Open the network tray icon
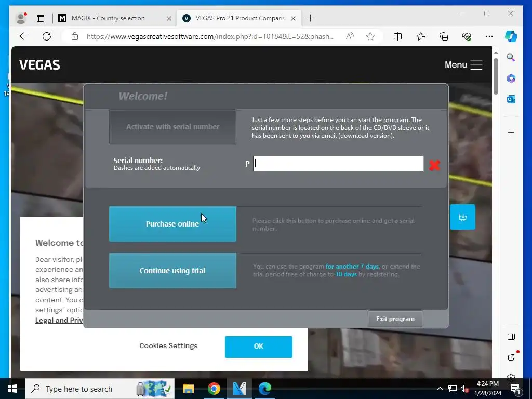Viewport: 532px width, 399px height. pos(453,389)
